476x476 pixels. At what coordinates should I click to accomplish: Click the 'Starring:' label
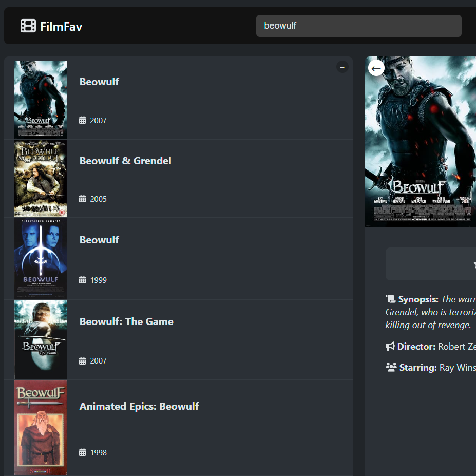418,368
